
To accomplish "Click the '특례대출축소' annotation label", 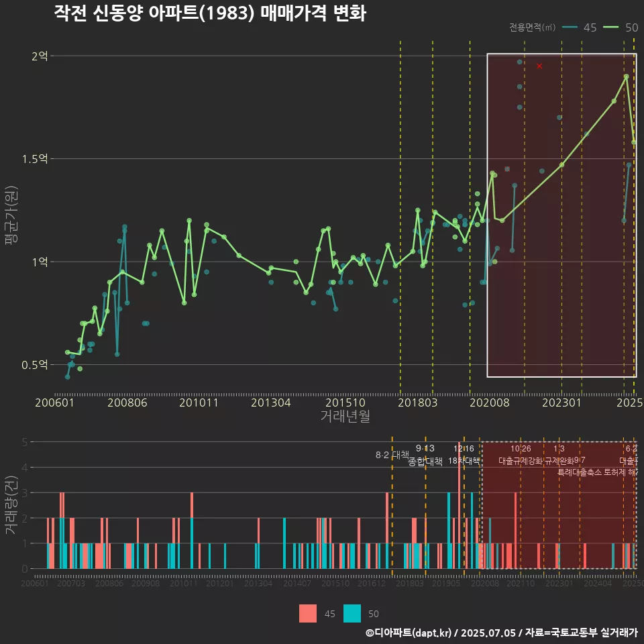I will click(x=580, y=472).
